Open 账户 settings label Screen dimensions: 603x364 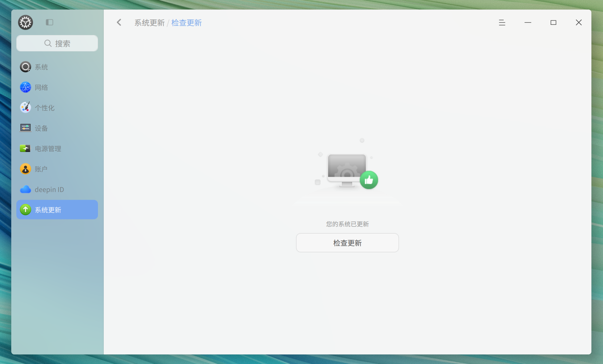41,169
